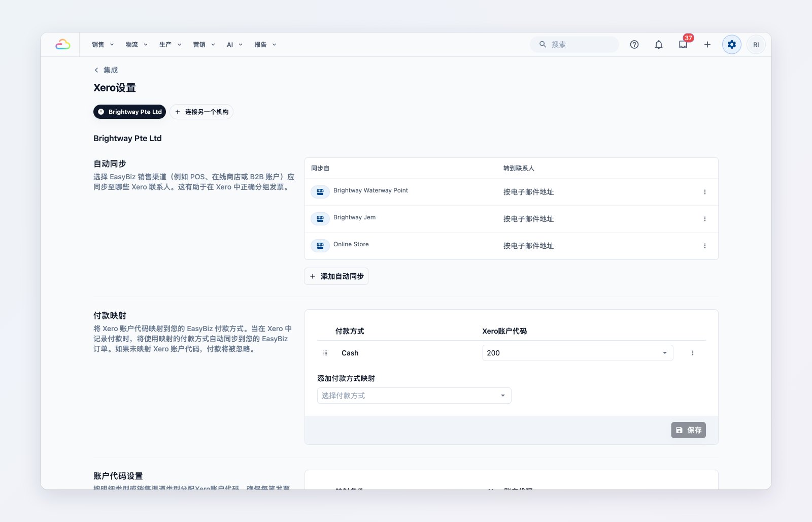Open the settings gear icon
Image resolution: width=812 pixels, height=522 pixels.
732,45
